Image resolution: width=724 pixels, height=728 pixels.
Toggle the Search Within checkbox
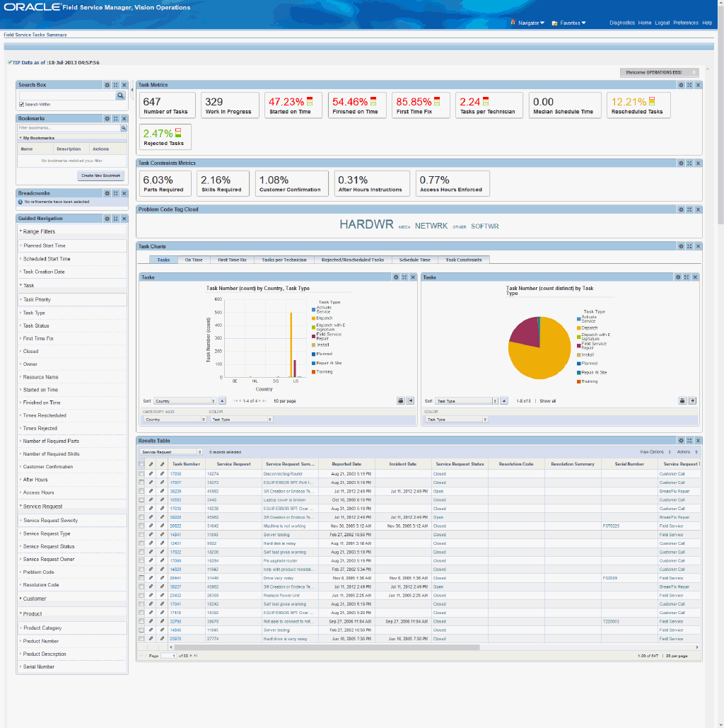click(21, 105)
